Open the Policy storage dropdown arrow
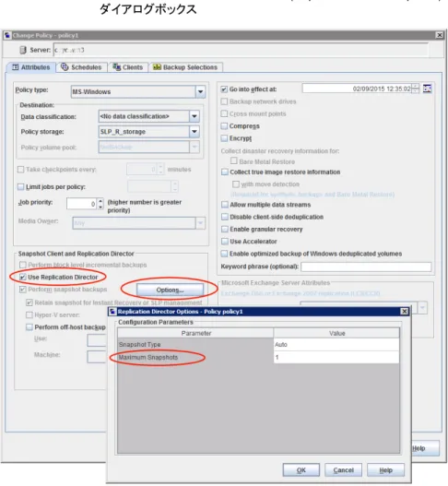 195,132
